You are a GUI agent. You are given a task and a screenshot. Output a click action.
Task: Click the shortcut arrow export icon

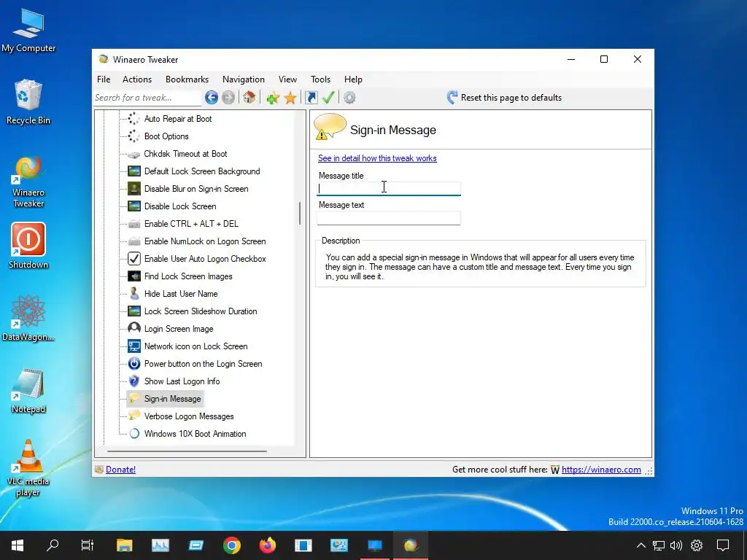[x=311, y=98]
